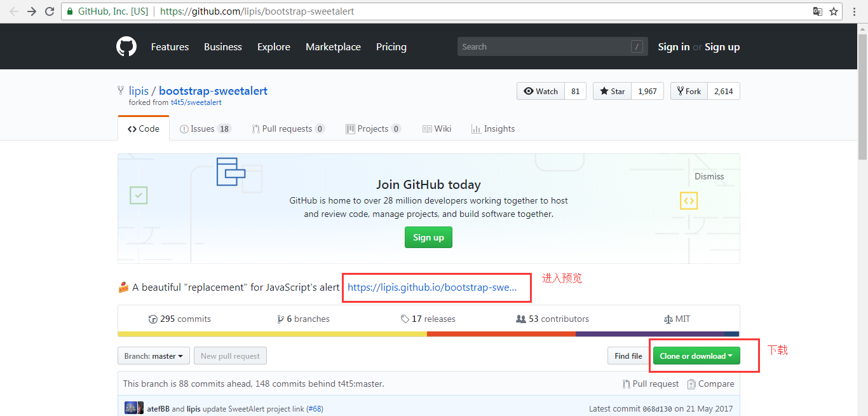Click the browser address bar URL
The height and width of the screenshot is (416, 868).
(257, 11)
